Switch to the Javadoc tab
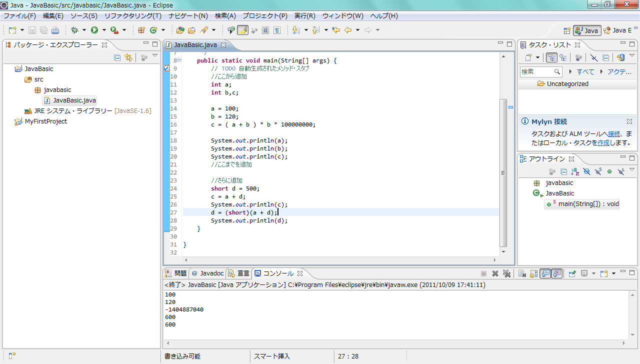The width and height of the screenshot is (640, 364). coord(208,273)
